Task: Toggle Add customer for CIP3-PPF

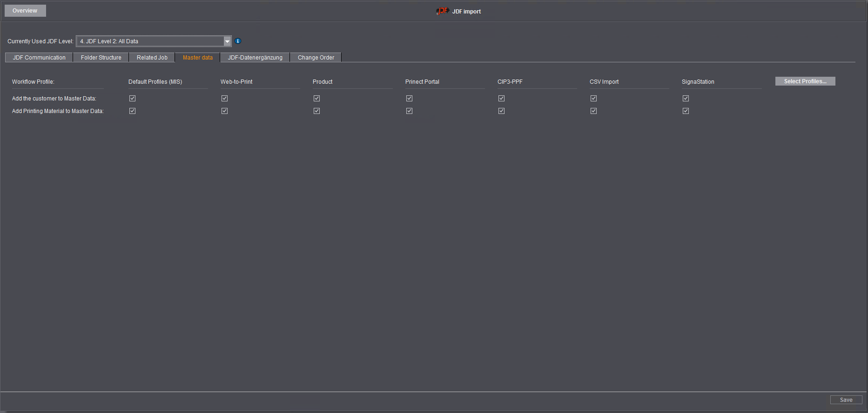Action: (502, 99)
